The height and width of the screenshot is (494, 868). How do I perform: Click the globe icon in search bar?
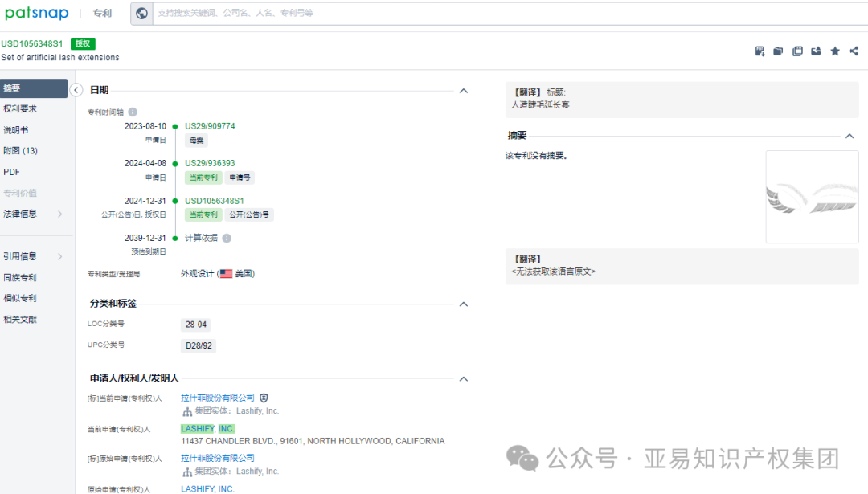pos(141,14)
